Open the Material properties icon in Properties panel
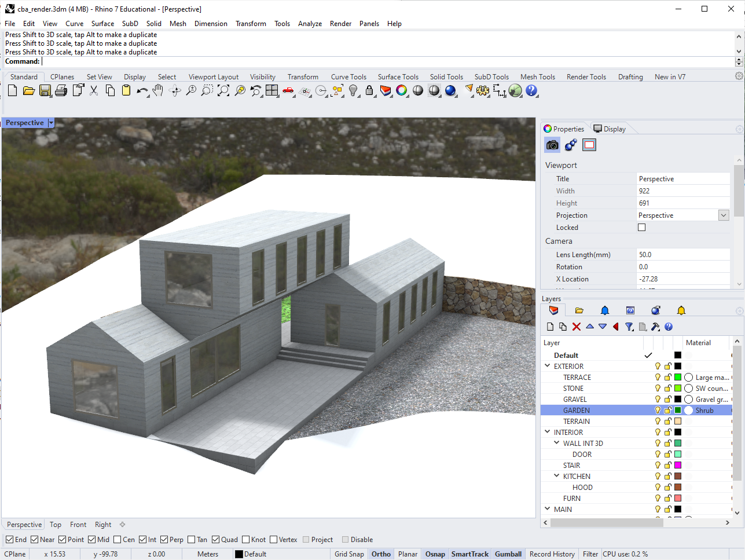Screen dimensions: 745x560 pos(571,145)
